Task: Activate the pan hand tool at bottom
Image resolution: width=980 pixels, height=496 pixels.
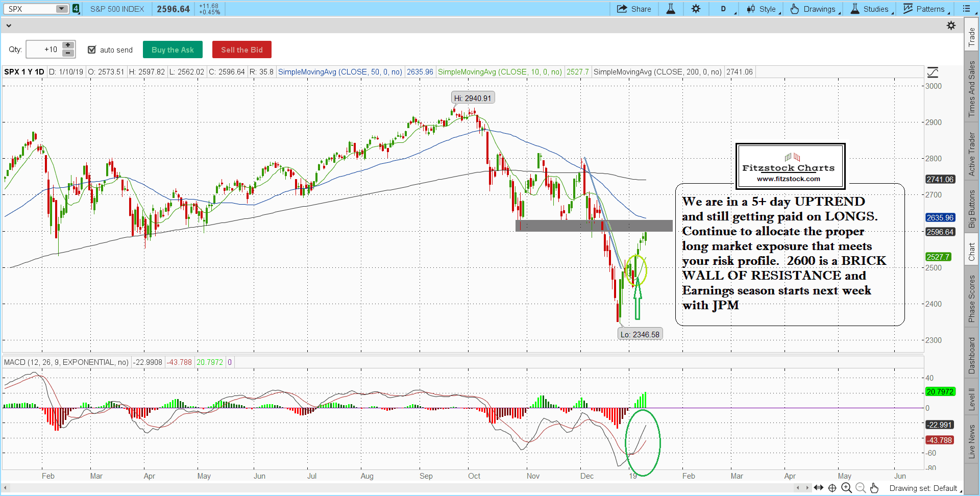Action: click(x=874, y=488)
